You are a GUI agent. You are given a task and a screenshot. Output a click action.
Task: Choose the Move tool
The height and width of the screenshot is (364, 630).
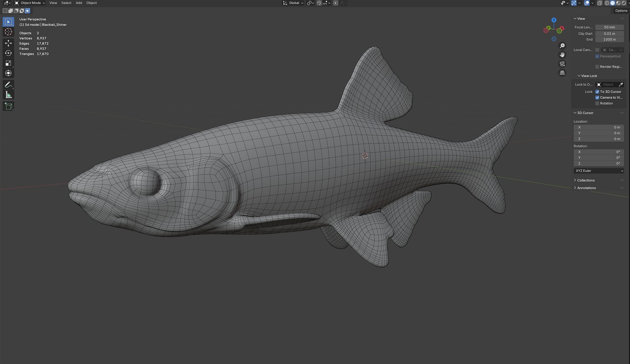pos(8,43)
